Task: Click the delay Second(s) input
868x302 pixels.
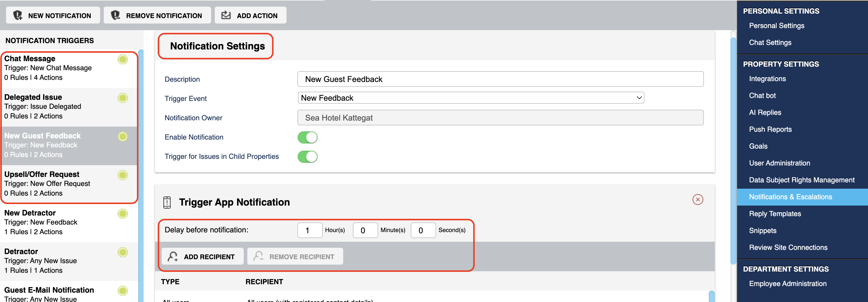Action: click(x=423, y=230)
